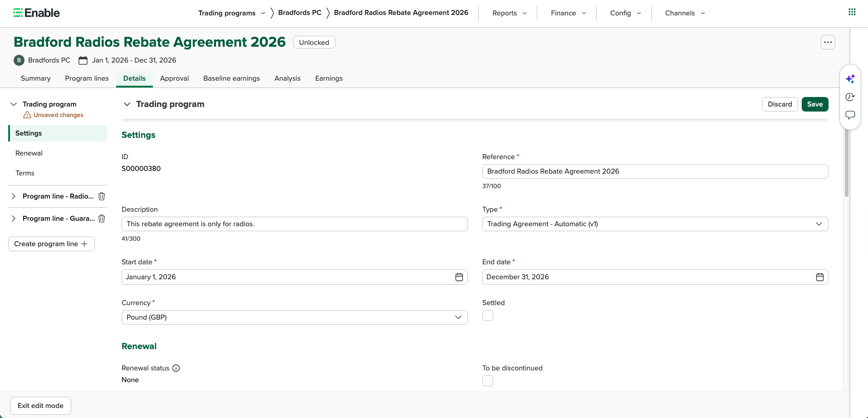The height and width of the screenshot is (418, 868).
Task: Expand the Program line - Guara item
Action: (14, 219)
